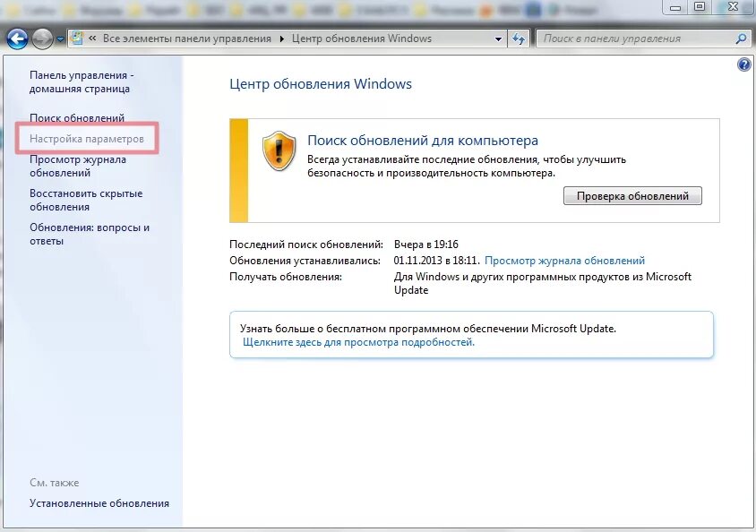
Task: Expand the address bar history dropdown
Action: click(x=499, y=39)
